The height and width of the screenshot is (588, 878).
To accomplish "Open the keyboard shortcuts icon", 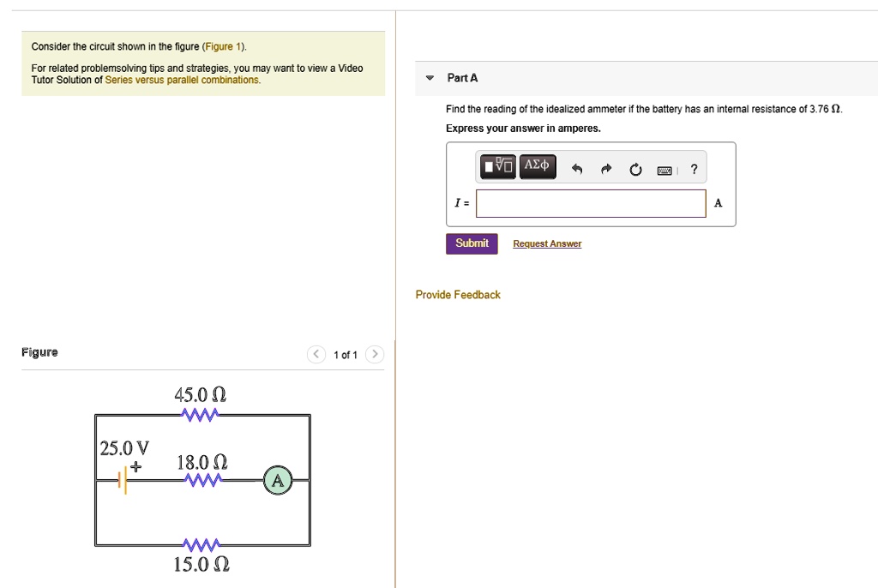I will point(664,170).
